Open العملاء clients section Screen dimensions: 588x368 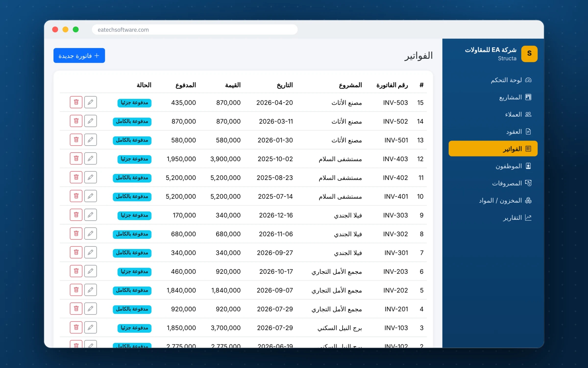pos(493,114)
